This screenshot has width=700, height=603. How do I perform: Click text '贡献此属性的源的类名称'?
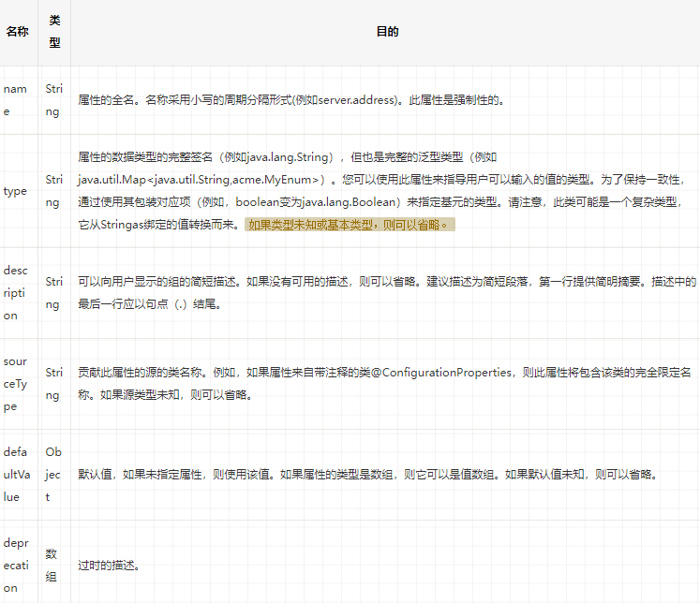(140, 373)
